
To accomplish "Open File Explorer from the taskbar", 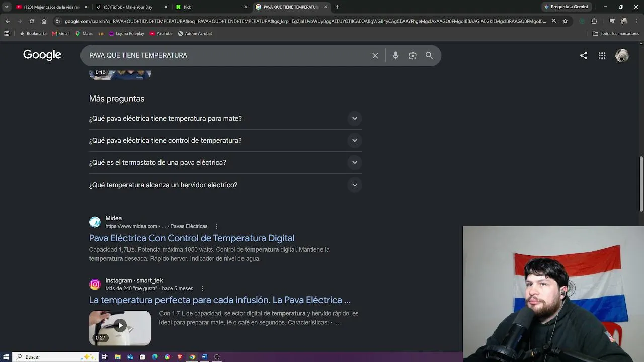I will coord(118,357).
